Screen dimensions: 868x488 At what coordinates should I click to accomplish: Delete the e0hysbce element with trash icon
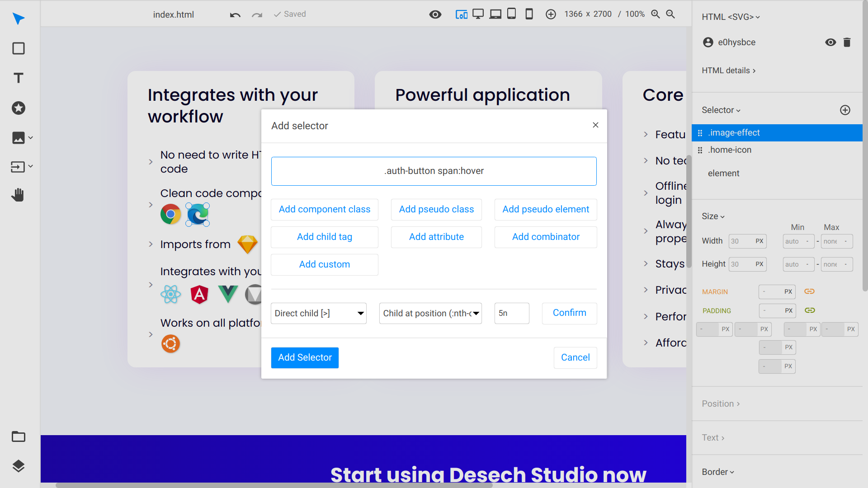pyautogui.click(x=847, y=42)
